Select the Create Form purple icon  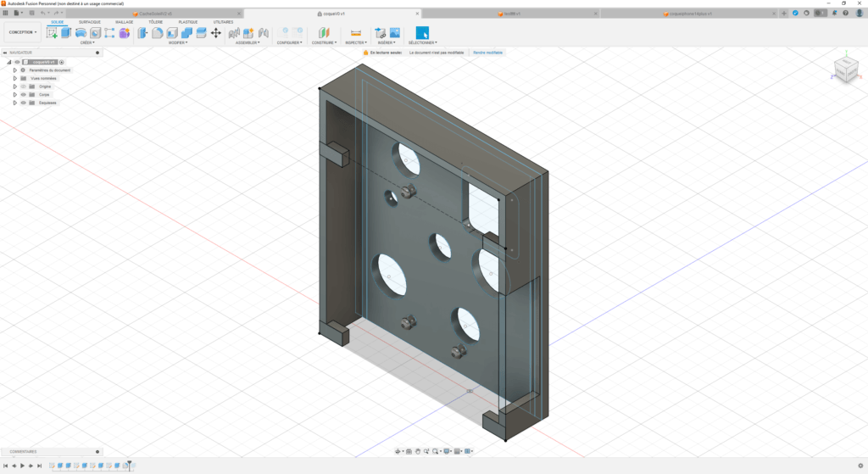click(125, 33)
